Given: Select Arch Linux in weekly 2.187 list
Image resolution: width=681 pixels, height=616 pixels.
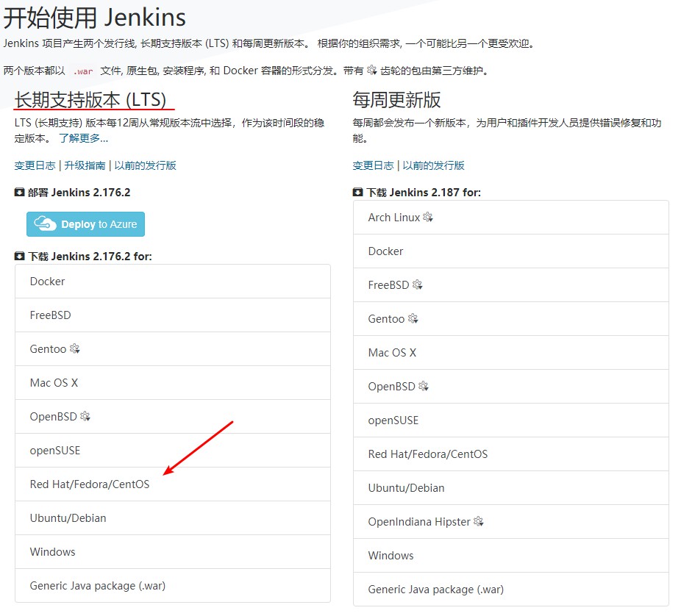Looking at the screenshot, I should point(511,218).
